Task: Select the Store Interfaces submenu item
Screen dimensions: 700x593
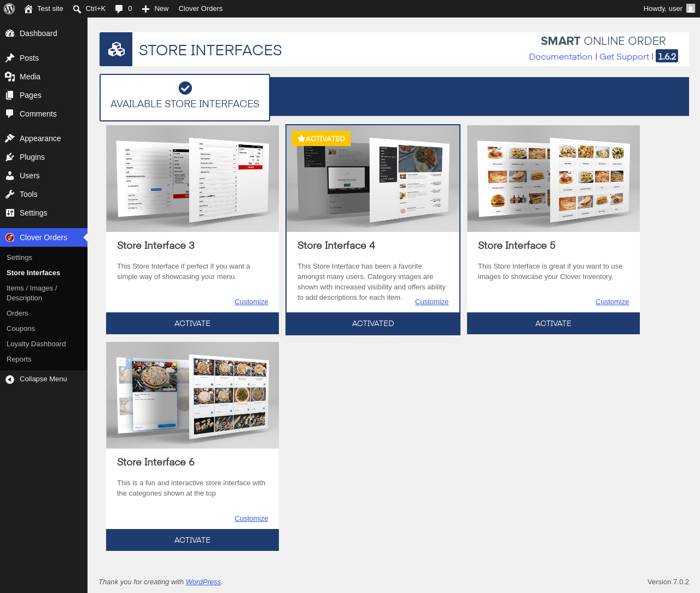Action: 33,273
